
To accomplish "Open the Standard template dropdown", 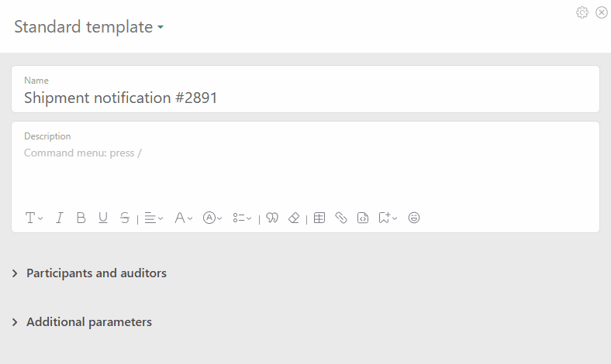I will coord(88,27).
